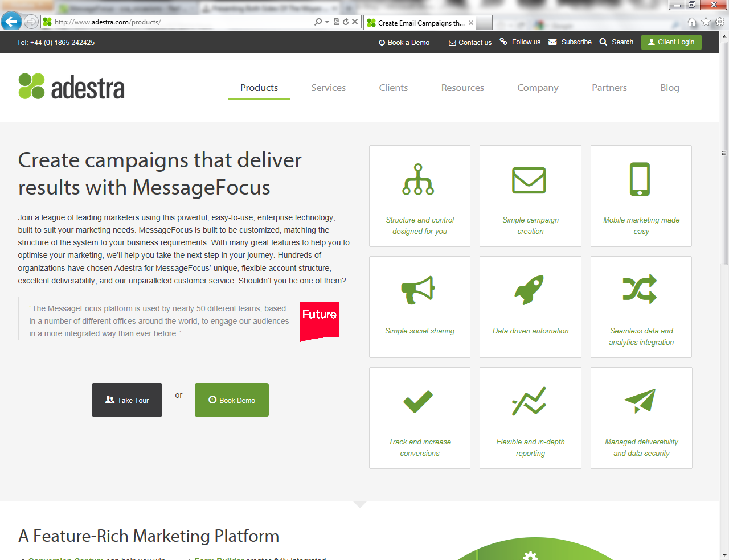Screen dimensions: 729x560
Task: Click 'Simple social sharing' text
Action: coord(420,331)
